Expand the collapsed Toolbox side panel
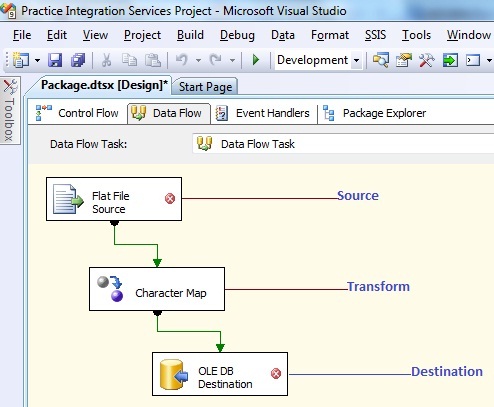Viewport: 494px width, 407px height. point(10,110)
